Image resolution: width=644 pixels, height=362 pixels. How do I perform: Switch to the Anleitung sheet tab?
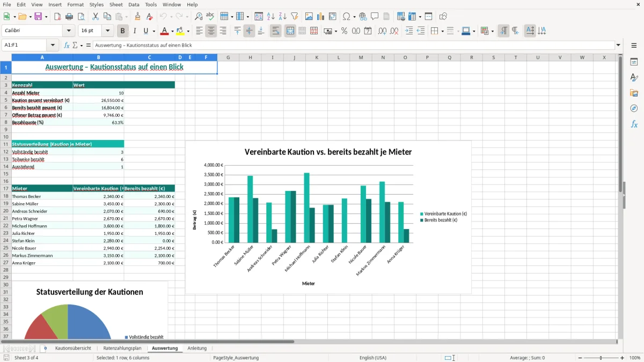tap(197, 348)
